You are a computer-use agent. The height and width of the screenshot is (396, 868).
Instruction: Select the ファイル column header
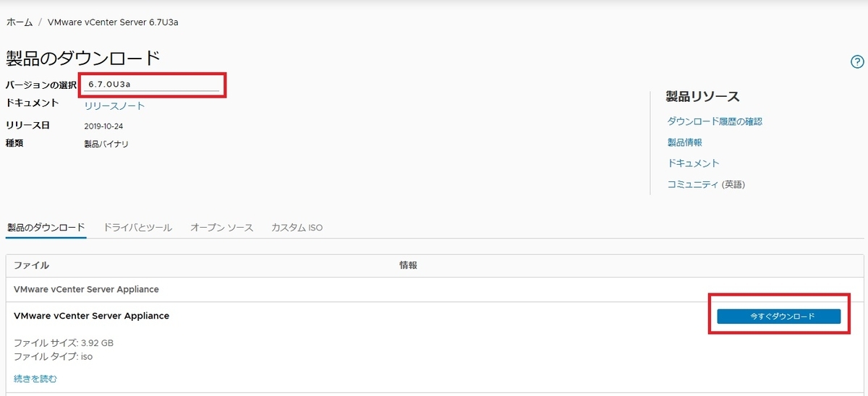point(31,265)
